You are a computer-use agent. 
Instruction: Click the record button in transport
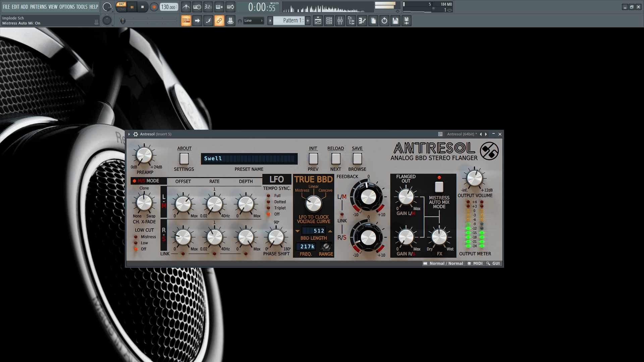(154, 7)
